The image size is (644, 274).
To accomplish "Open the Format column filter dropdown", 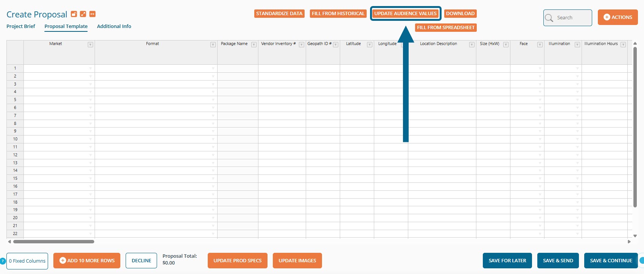I will tap(213, 45).
